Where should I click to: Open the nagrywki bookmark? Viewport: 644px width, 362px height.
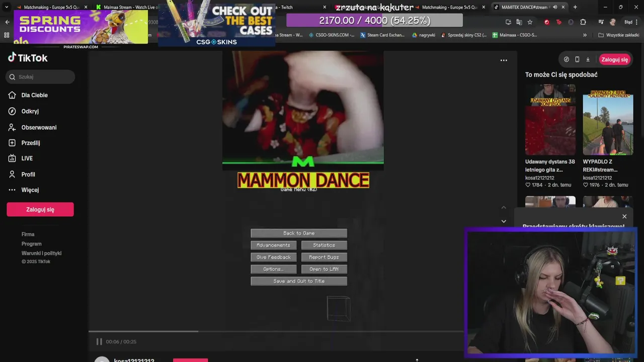click(x=423, y=35)
